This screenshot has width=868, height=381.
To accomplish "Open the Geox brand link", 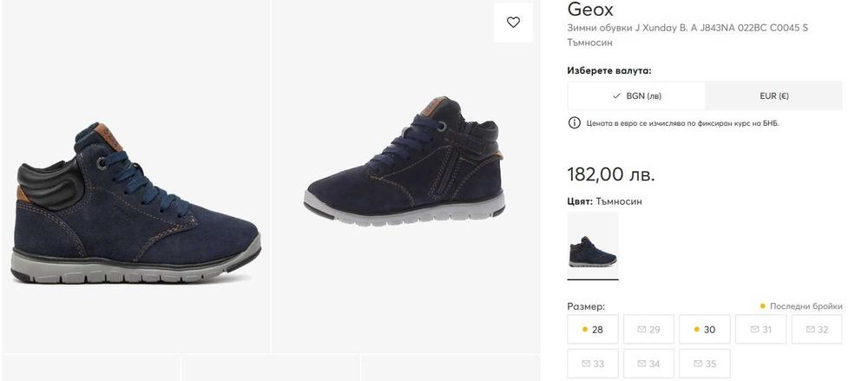I will [x=590, y=10].
